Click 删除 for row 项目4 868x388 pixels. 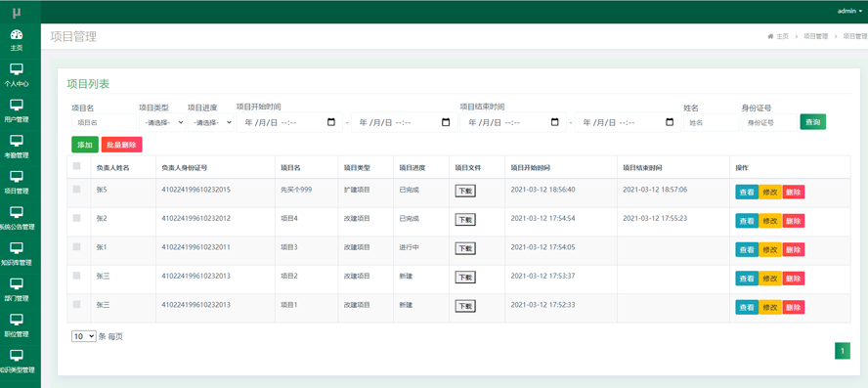coord(794,221)
